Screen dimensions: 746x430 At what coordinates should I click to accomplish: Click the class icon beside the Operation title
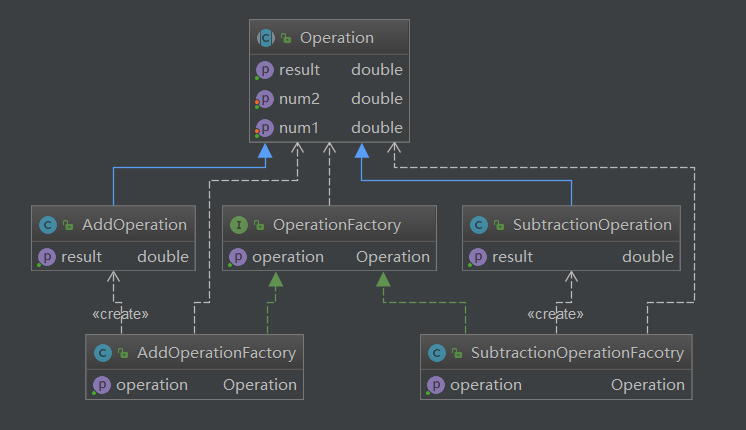click(x=266, y=38)
